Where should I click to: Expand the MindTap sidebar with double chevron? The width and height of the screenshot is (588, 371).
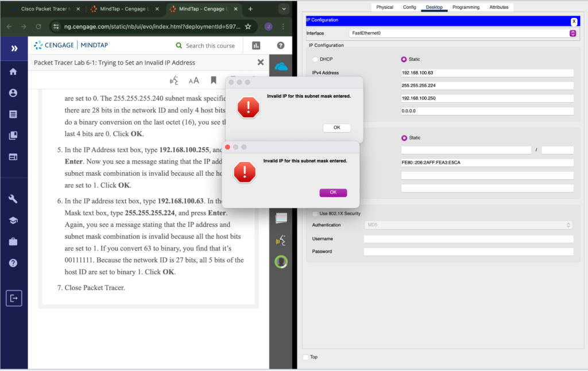click(x=14, y=48)
